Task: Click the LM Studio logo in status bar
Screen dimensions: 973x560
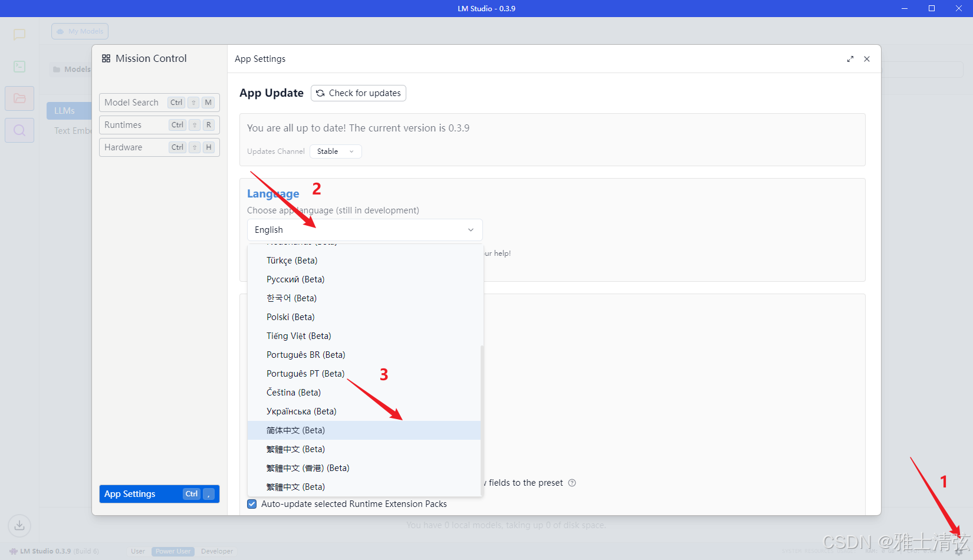Action: (x=14, y=551)
